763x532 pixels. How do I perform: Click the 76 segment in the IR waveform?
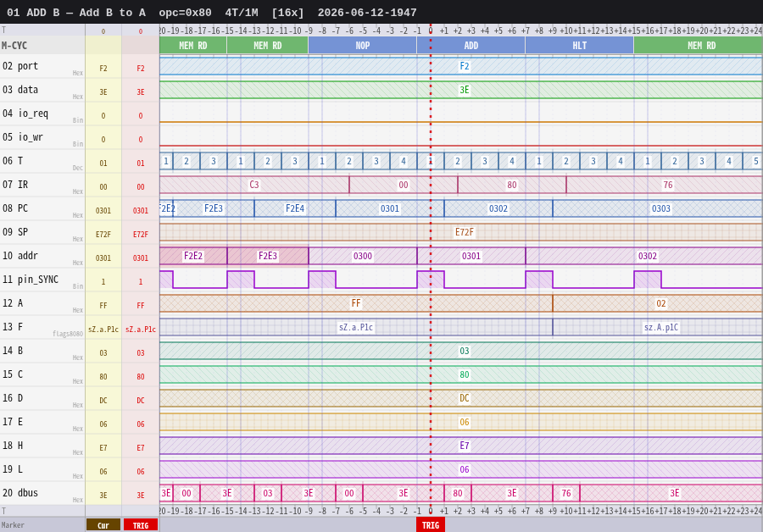[x=665, y=185]
